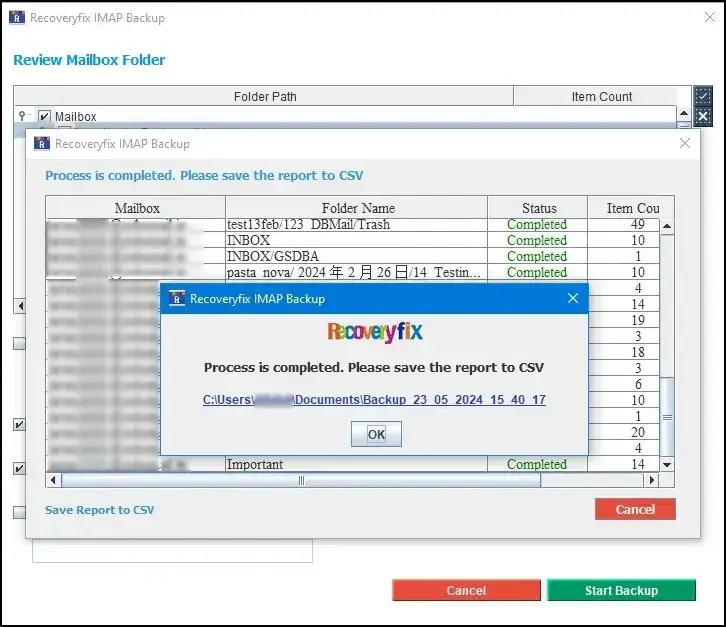Viewport: 726px width, 627px height.
Task: Collapse the Mailbox tree node
Action: [x=23, y=115]
